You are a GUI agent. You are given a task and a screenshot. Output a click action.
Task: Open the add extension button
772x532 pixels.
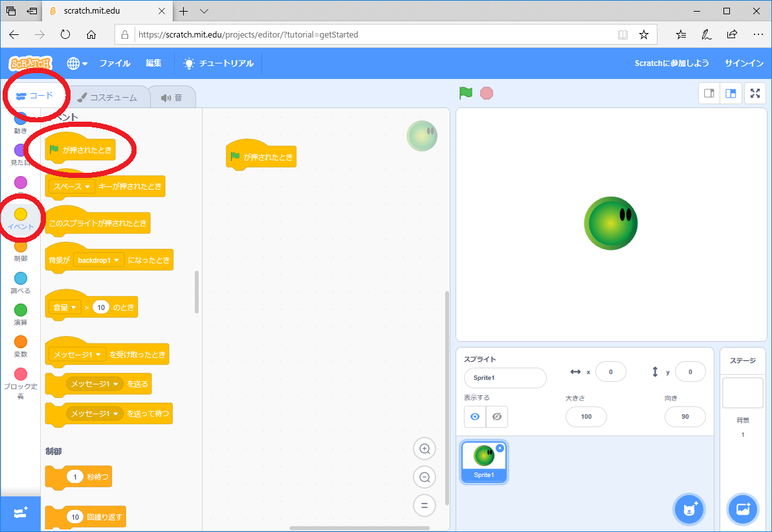pos(20,513)
